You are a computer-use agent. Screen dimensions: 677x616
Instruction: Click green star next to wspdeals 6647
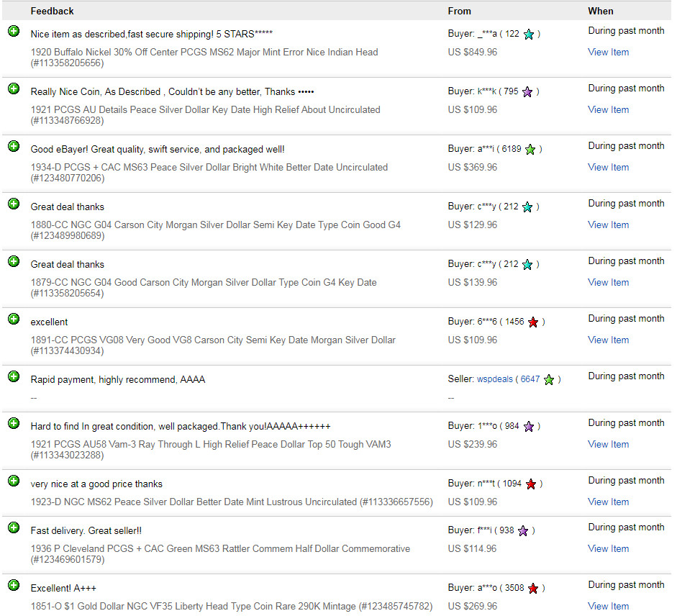(549, 380)
